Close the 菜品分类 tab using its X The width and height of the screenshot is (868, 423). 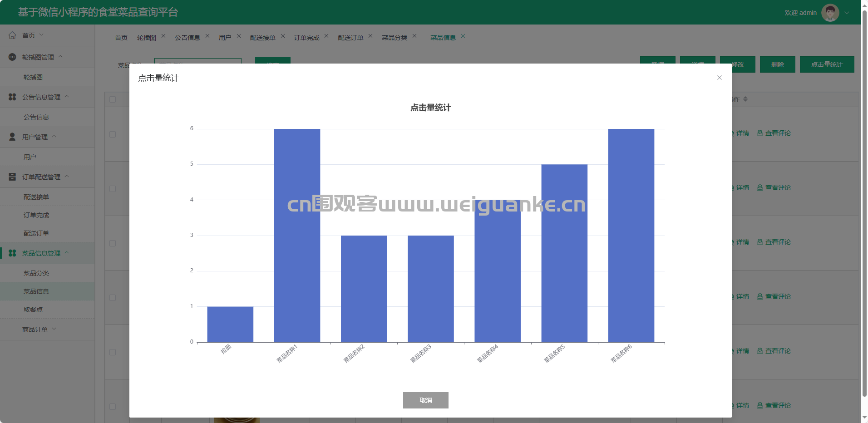(x=414, y=36)
